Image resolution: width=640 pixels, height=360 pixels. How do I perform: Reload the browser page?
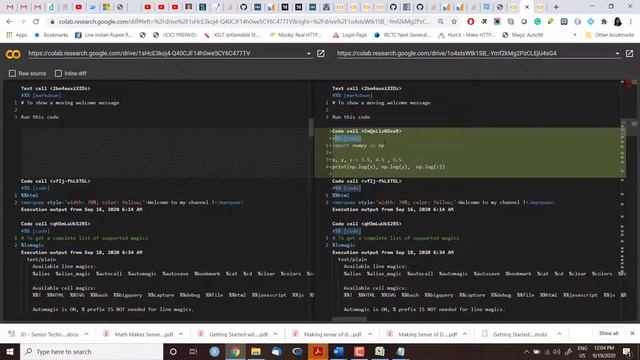36,22
